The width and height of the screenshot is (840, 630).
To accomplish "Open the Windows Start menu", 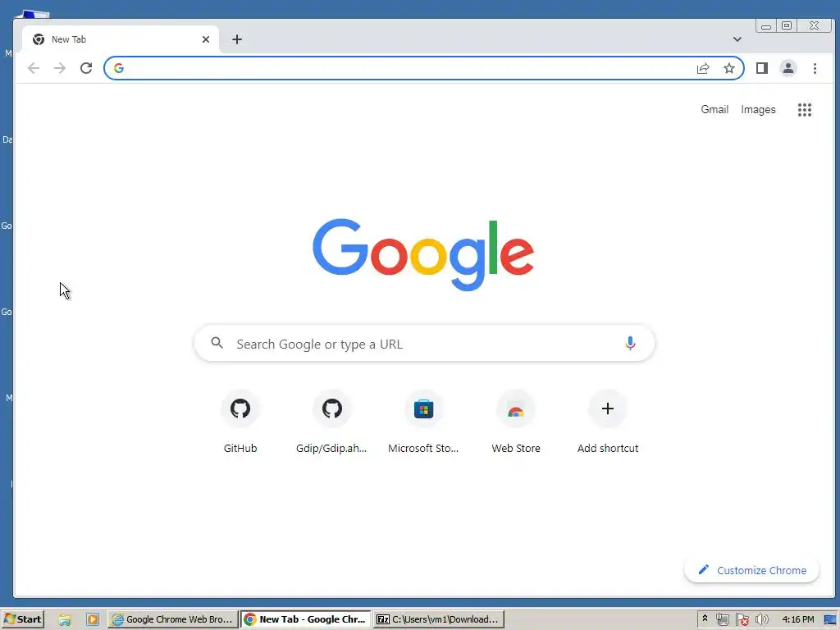I will pos(22,619).
